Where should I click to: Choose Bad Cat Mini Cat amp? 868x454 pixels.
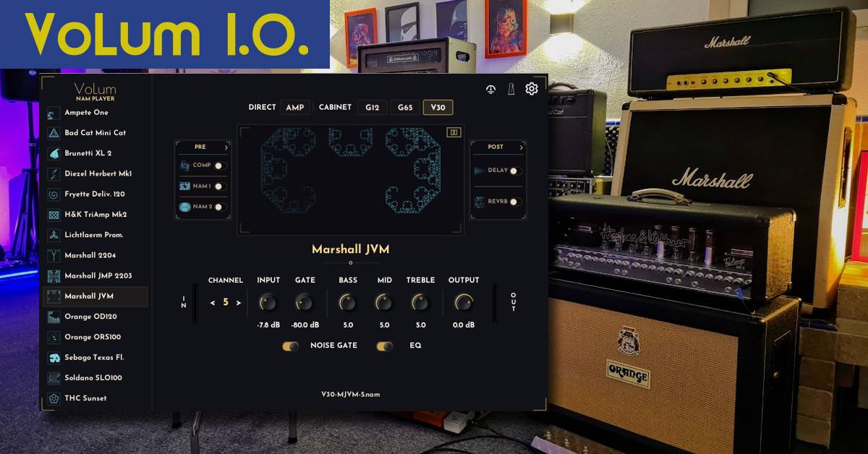95,133
